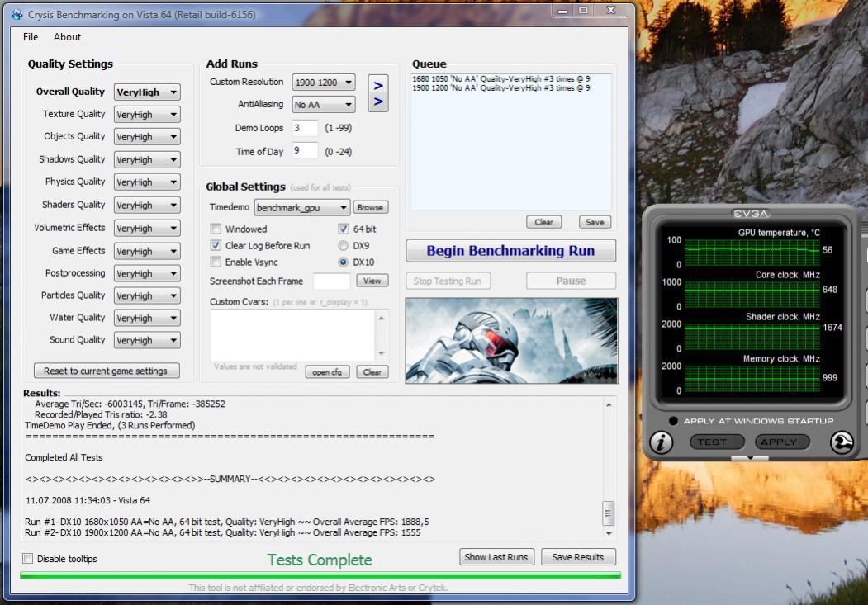The image size is (868, 605).
Task: Open the Physics Quality dropdown
Action: (x=147, y=182)
